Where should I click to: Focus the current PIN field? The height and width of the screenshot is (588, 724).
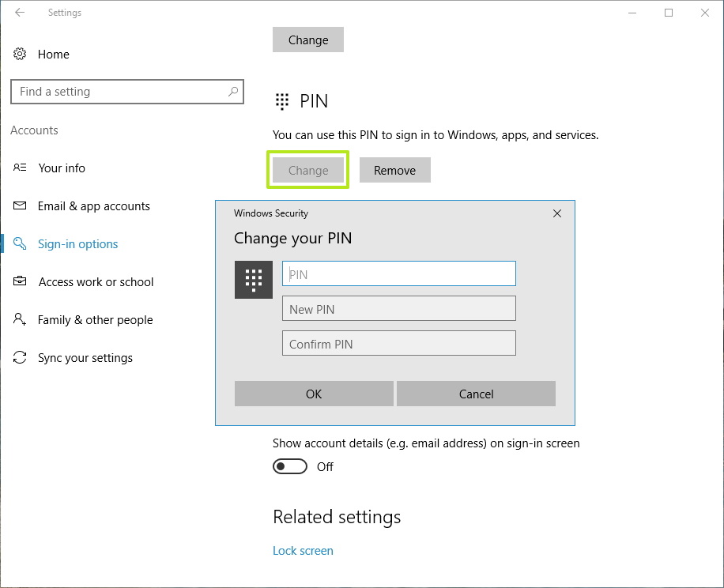(x=399, y=273)
